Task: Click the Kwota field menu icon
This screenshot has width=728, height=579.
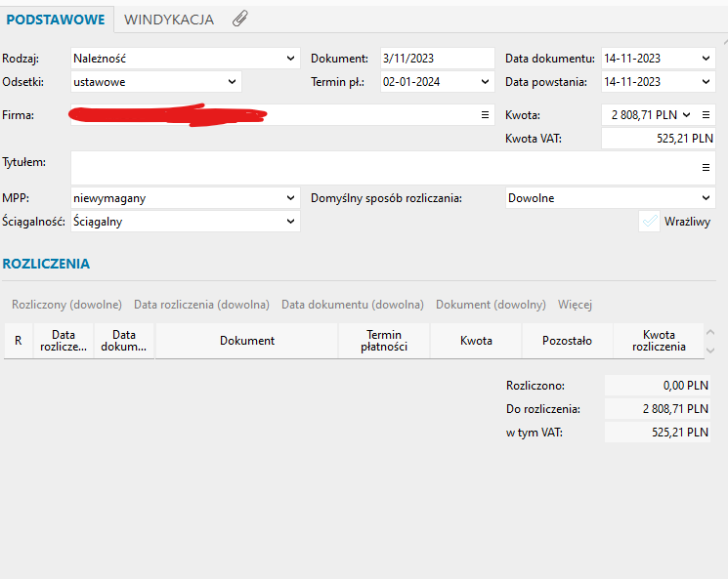Action: [x=707, y=115]
